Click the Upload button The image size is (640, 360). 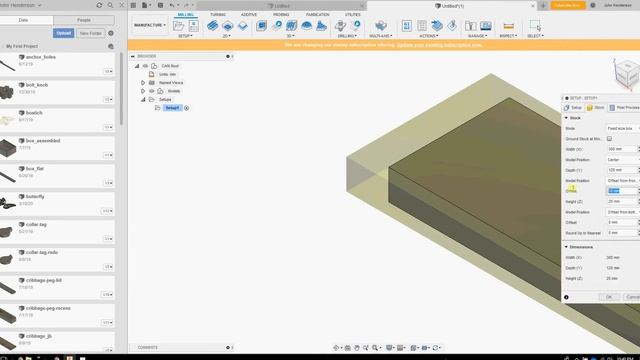pyautogui.click(x=64, y=33)
